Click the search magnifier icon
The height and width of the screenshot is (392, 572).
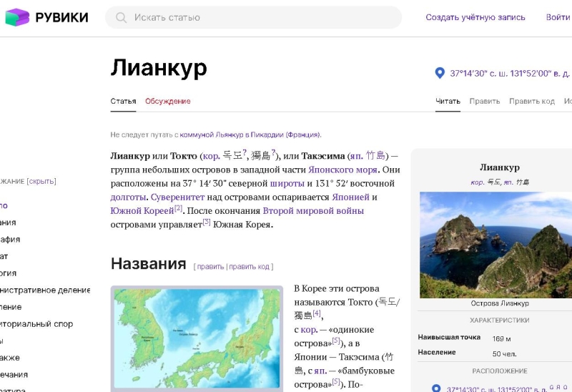121,17
